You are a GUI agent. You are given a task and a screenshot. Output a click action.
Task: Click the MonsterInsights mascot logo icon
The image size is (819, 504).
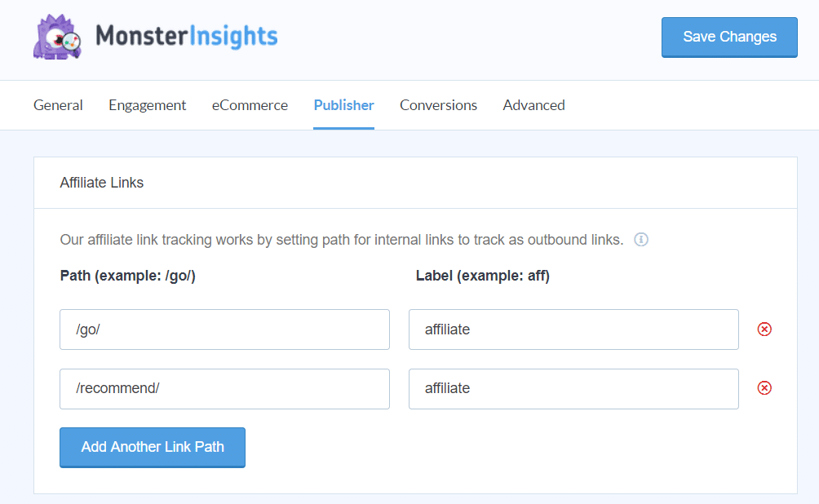coord(56,37)
